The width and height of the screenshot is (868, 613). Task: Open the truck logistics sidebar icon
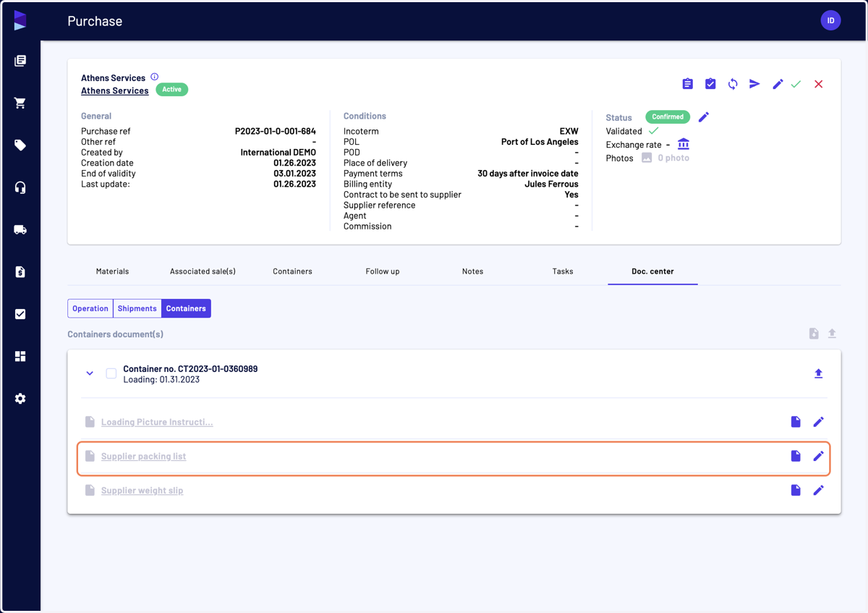20,229
